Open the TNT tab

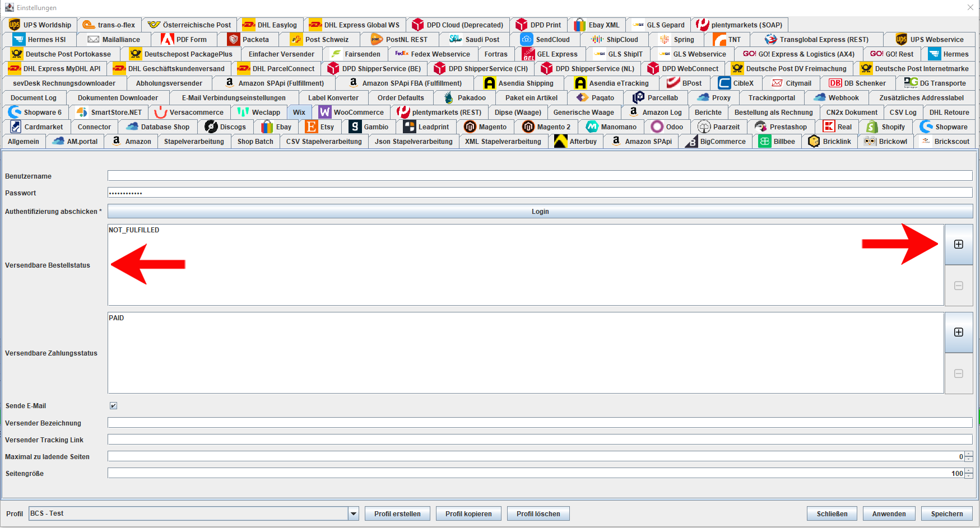pos(727,39)
